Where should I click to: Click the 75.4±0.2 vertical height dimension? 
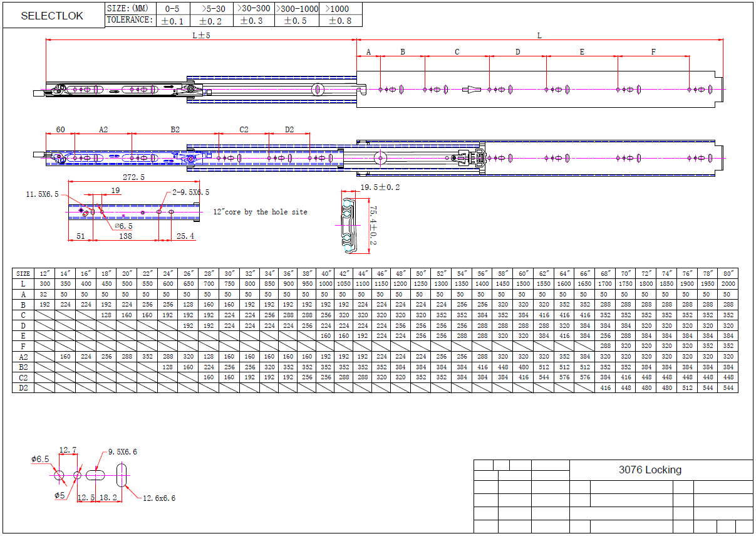(x=372, y=226)
